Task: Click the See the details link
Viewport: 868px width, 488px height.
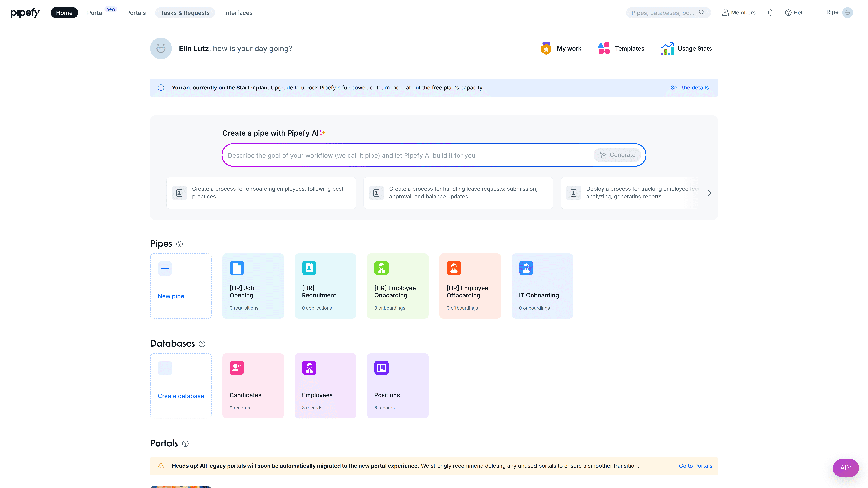Action: tap(689, 88)
